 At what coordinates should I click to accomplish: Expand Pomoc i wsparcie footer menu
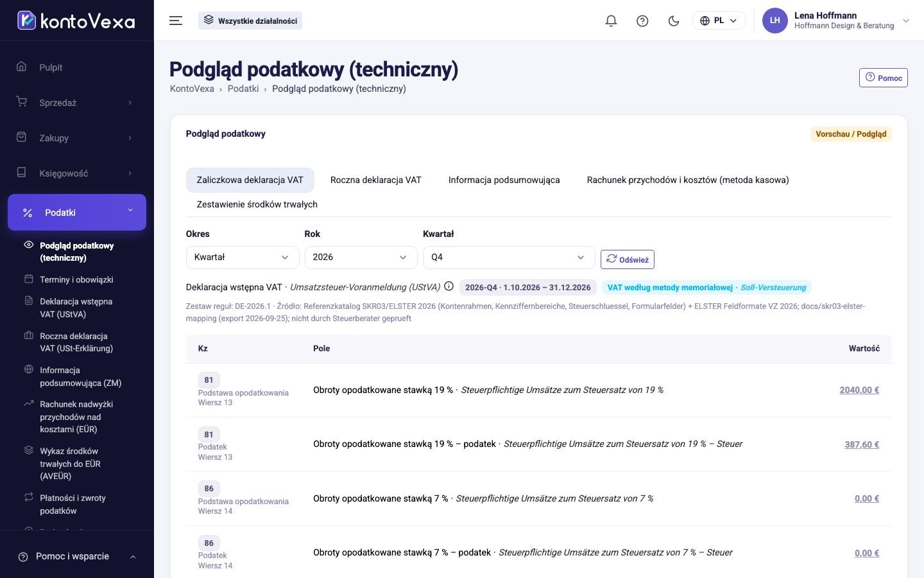77,556
